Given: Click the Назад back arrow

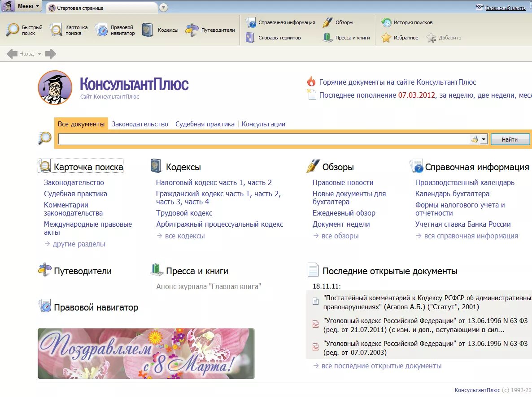Looking at the screenshot, I should [12, 54].
